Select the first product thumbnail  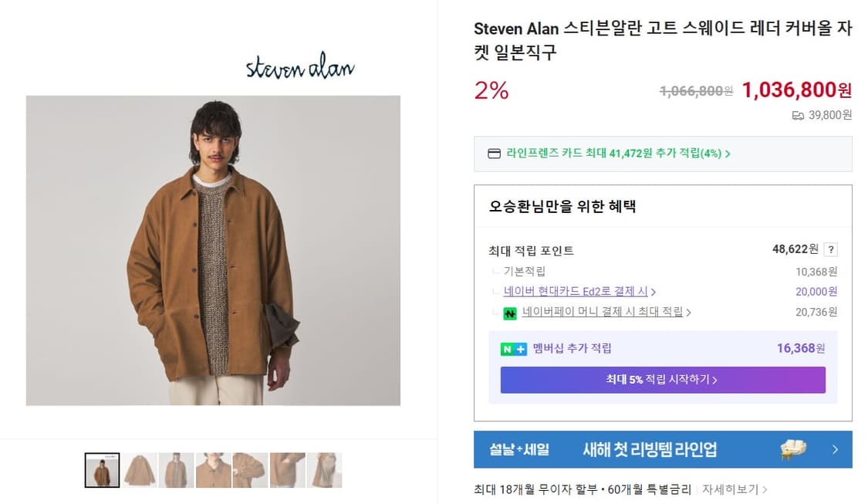click(102, 469)
